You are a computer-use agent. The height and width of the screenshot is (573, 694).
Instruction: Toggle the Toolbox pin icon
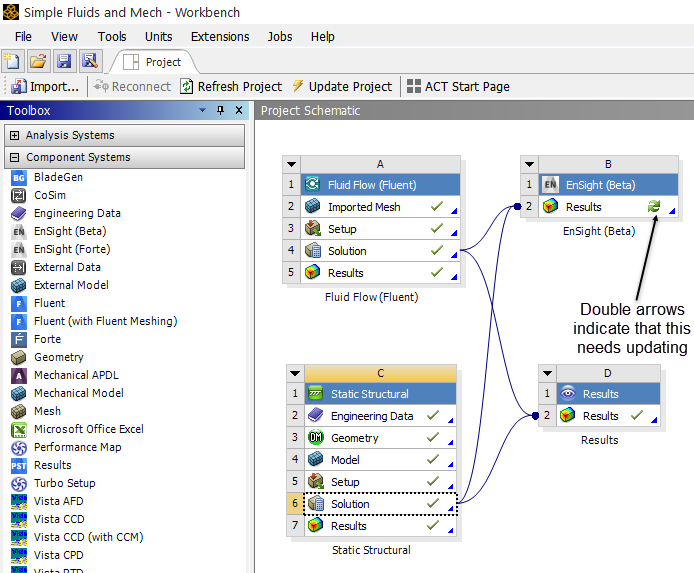coord(220,110)
